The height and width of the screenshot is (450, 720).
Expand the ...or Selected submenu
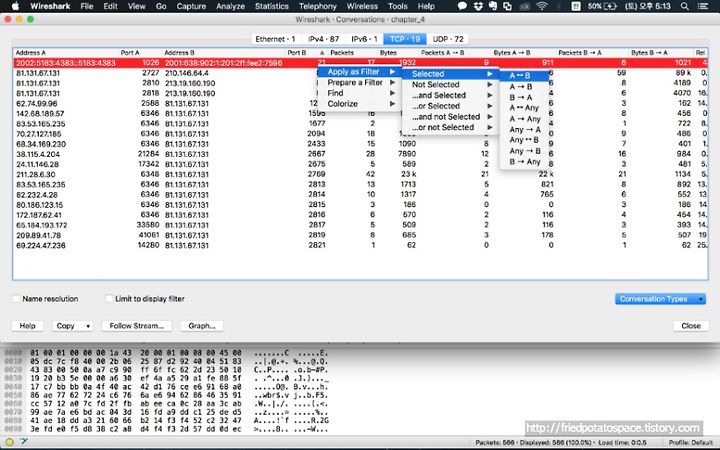pyautogui.click(x=451, y=106)
